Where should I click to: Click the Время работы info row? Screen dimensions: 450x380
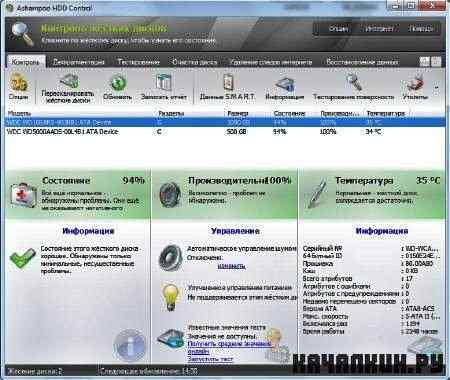(371, 332)
